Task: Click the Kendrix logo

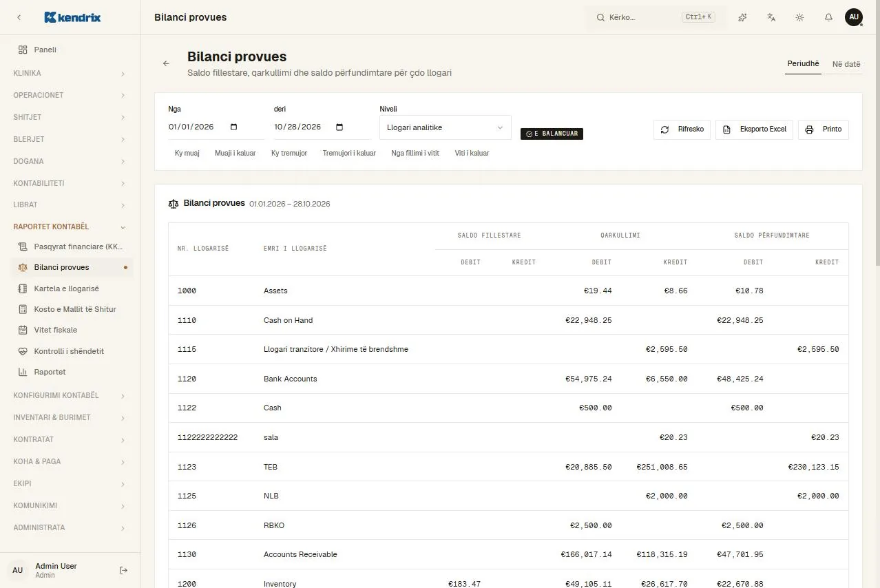Action: (x=72, y=17)
